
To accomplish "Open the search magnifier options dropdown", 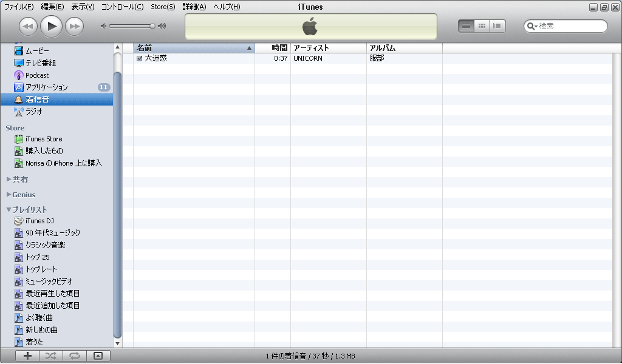I will (x=532, y=26).
